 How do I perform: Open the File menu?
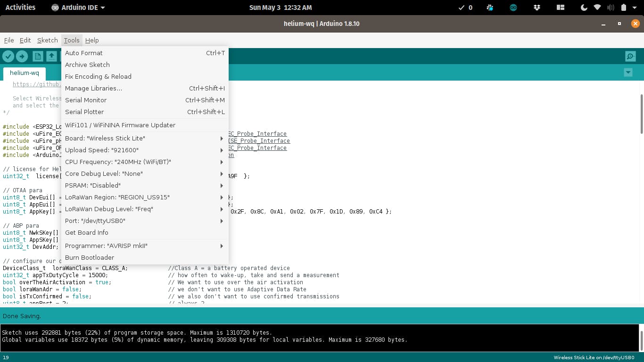9,40
